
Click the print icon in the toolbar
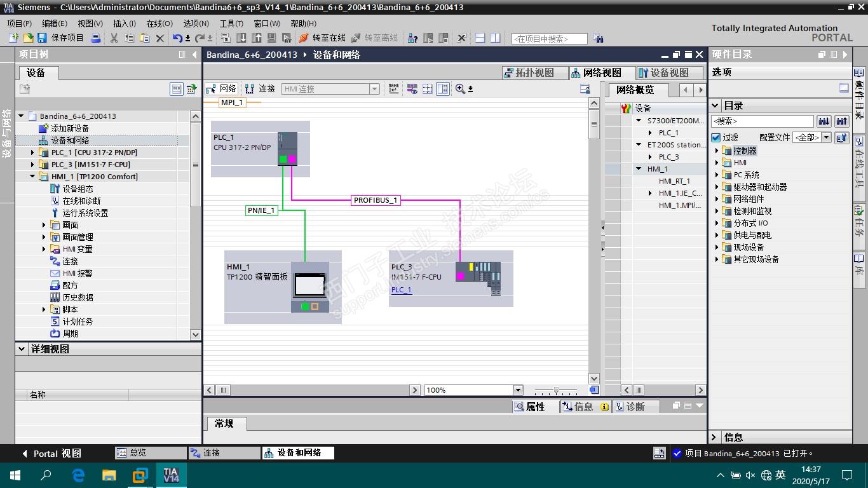96,38
